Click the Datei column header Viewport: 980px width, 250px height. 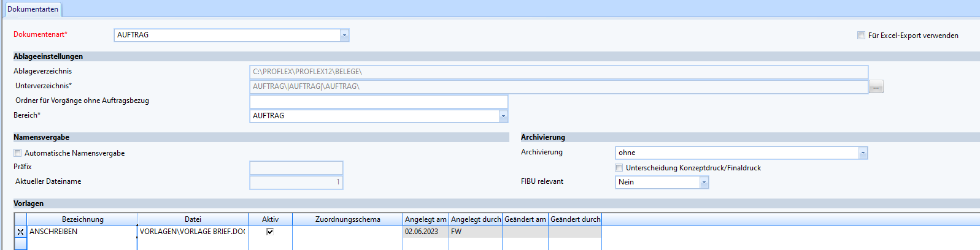(x=193, y=219)
